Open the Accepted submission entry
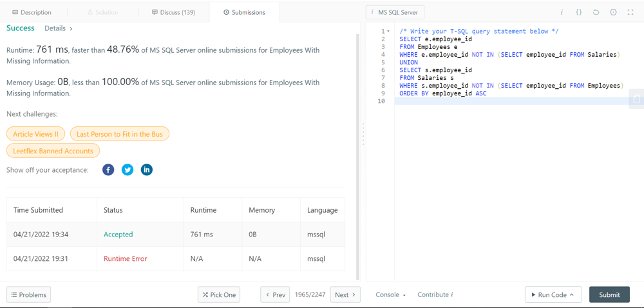This screenshot has width=644, height=308. coord(118,235)
